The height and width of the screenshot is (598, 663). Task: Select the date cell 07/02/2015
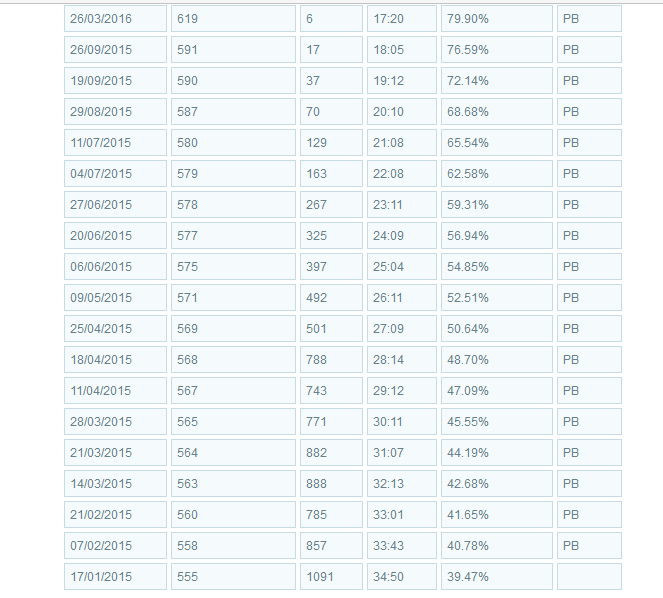click(x=115, y=546)
